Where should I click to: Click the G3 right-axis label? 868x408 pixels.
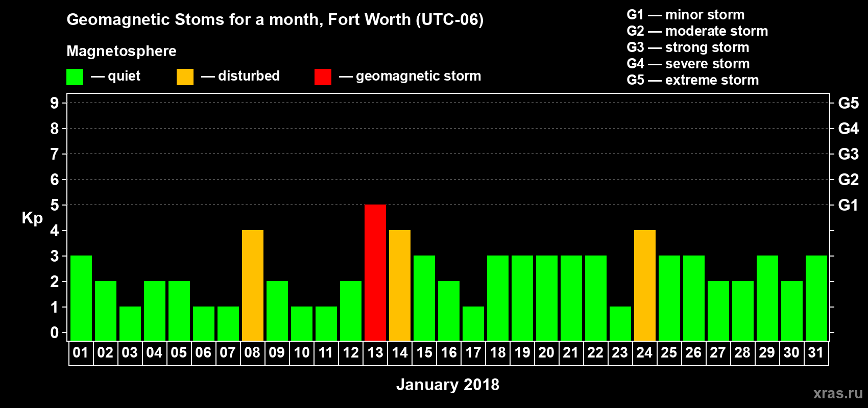(x=849, y=154)
